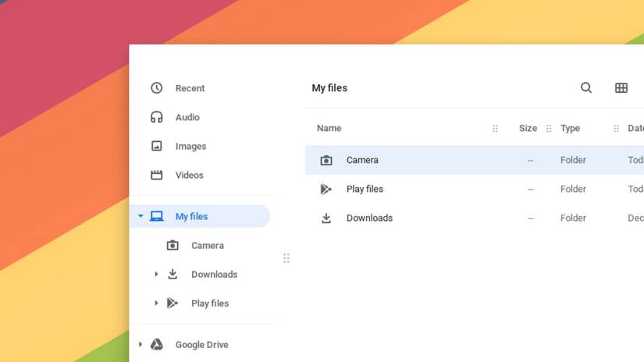Click the sidebar splitter handle
The height and width of the screenshot is (362, 644).
[x=286, y=258]
